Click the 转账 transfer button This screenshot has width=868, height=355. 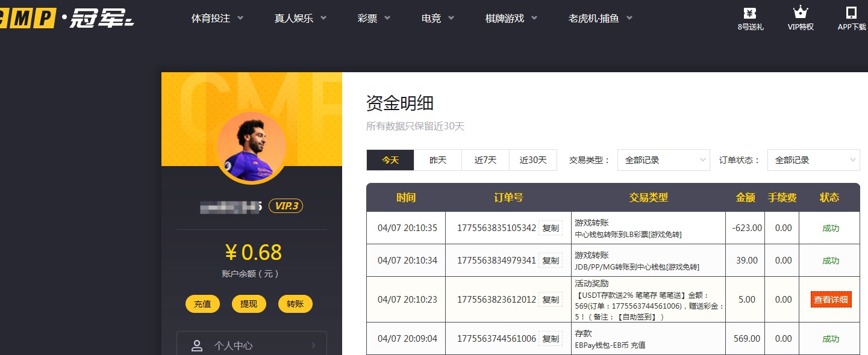(295, 304)
